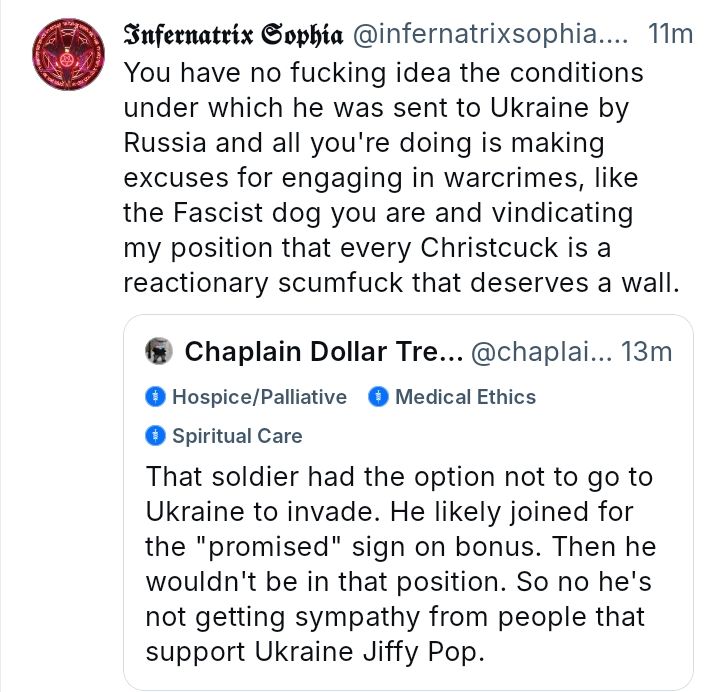Click the Chaplain Dollar Tre display name
Image resolution: width=720 pixels, height=692 pixels.
click(x=324, y=352)
